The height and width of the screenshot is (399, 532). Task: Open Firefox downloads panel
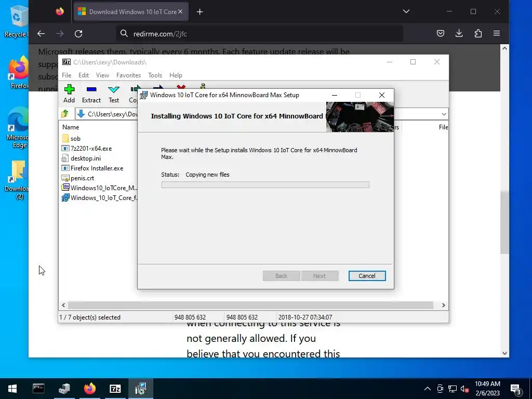pyautogui.click(x=459, y=33)
